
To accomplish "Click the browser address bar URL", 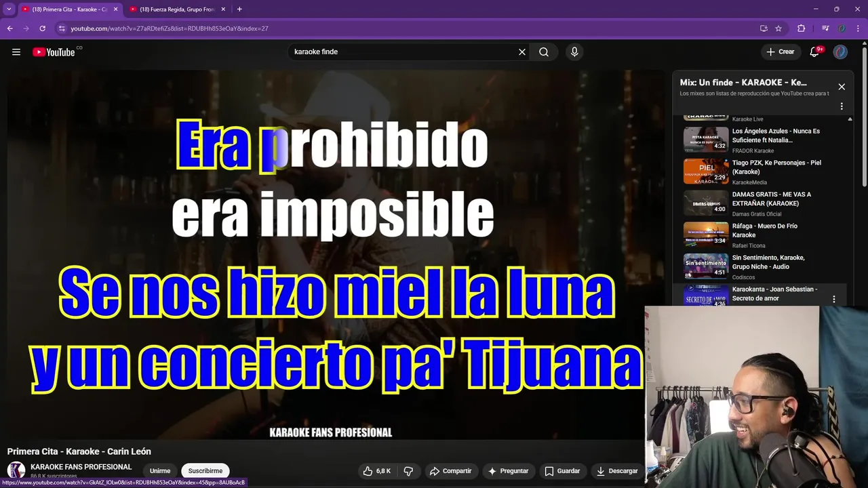I will coord(170,28).
